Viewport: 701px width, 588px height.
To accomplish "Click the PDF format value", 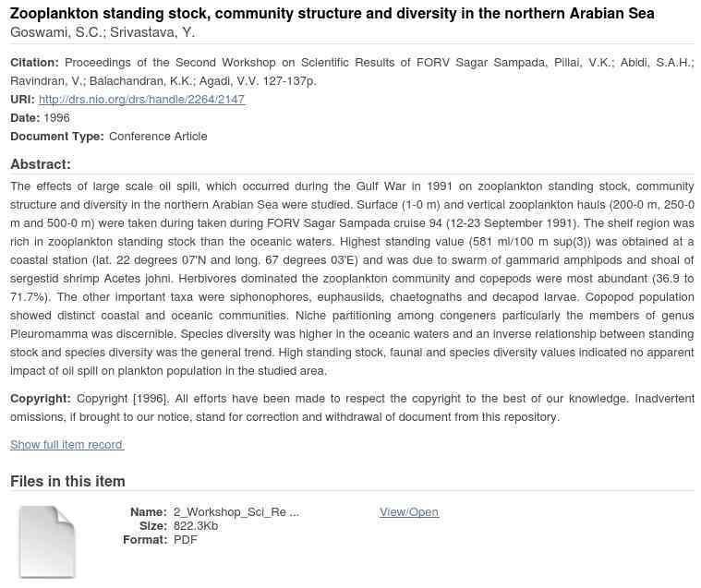I will point(186,540).
